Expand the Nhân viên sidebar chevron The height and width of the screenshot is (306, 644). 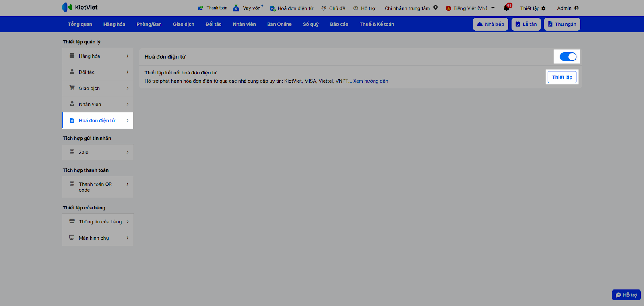(128, 104)
